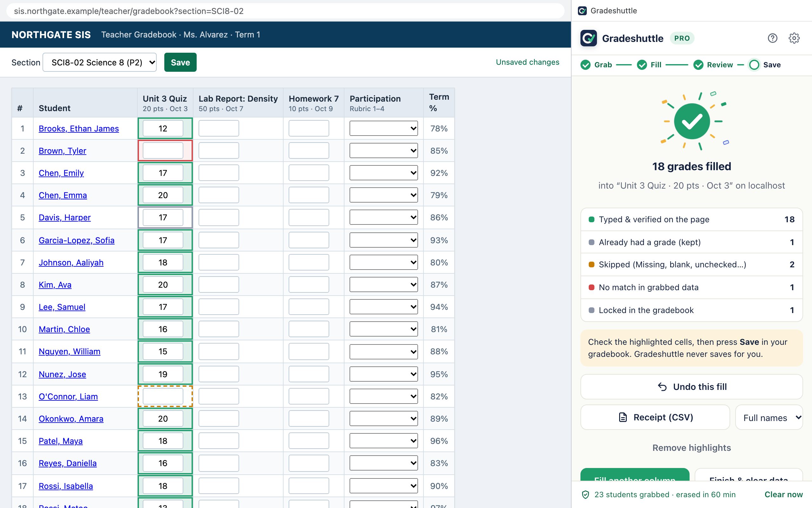Click the 'Typed & verified on the page' row

coord(691,219)
